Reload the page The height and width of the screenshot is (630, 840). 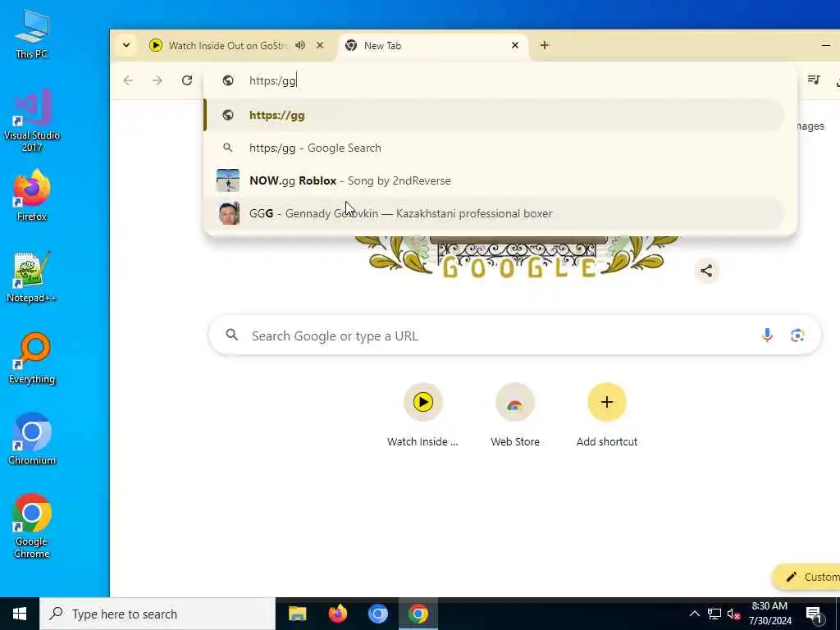click(x=187, y=80)
